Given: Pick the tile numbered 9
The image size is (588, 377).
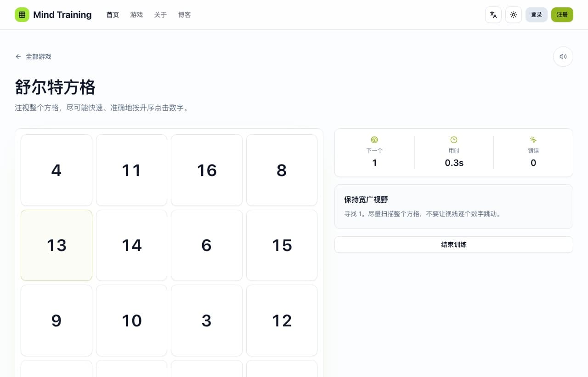Looking at the screenshot, I should click(57, 320).
